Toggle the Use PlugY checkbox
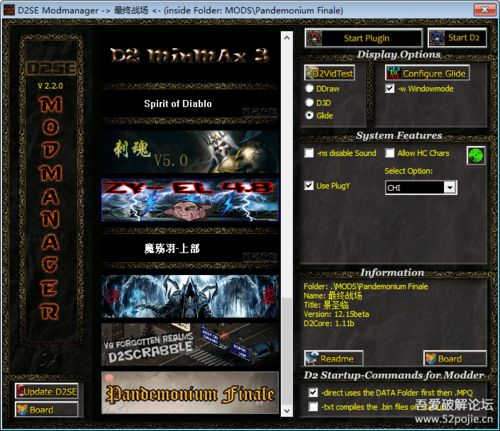500x431 pixels. click(x=309, y=185)
